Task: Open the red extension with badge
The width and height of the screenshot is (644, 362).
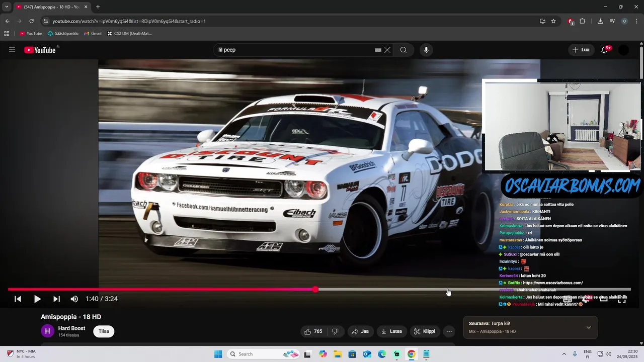Action: coord(571,21)
